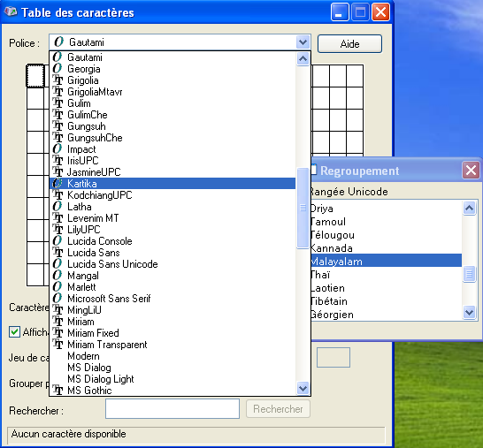
Task: Click the font list scroll up arrow
Action: (x=303, y=58)
